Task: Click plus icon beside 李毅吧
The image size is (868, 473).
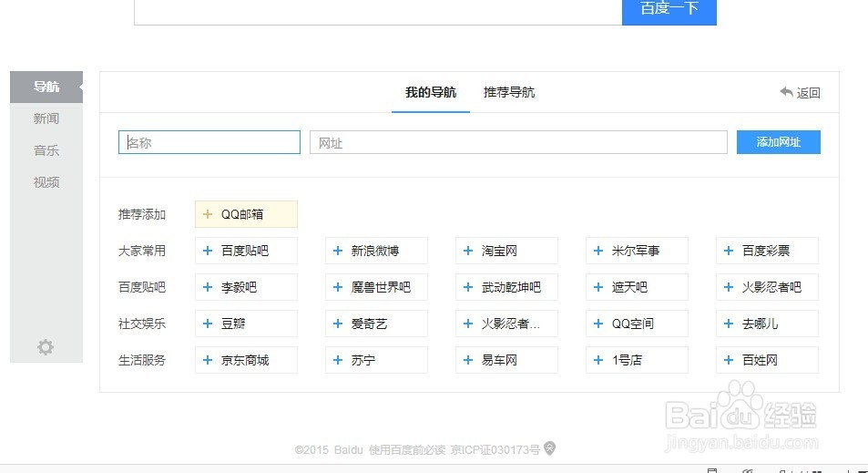Action: 208,287
